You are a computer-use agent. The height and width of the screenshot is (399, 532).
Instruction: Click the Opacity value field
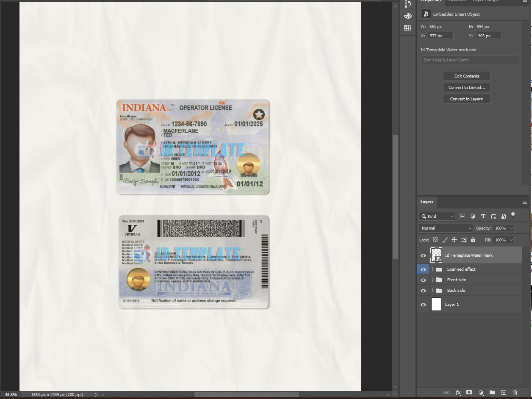click(x=500, y=228)
